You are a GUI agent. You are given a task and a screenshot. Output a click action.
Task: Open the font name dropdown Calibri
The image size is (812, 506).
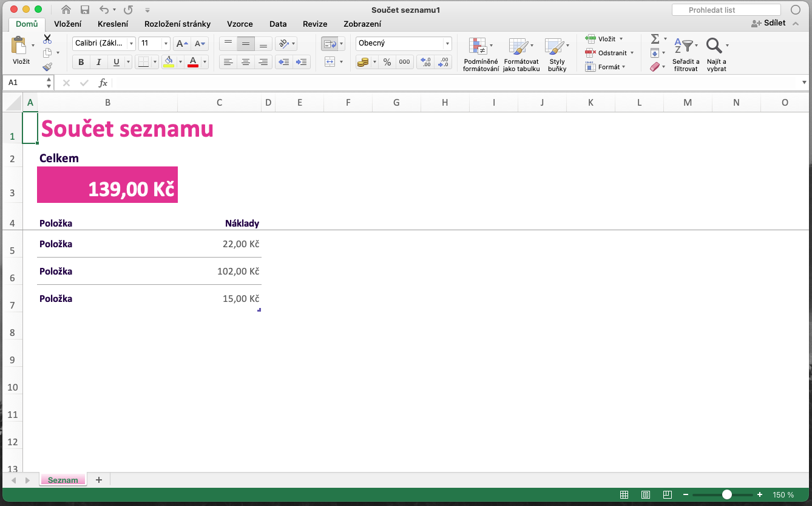[x=104, y=44]
